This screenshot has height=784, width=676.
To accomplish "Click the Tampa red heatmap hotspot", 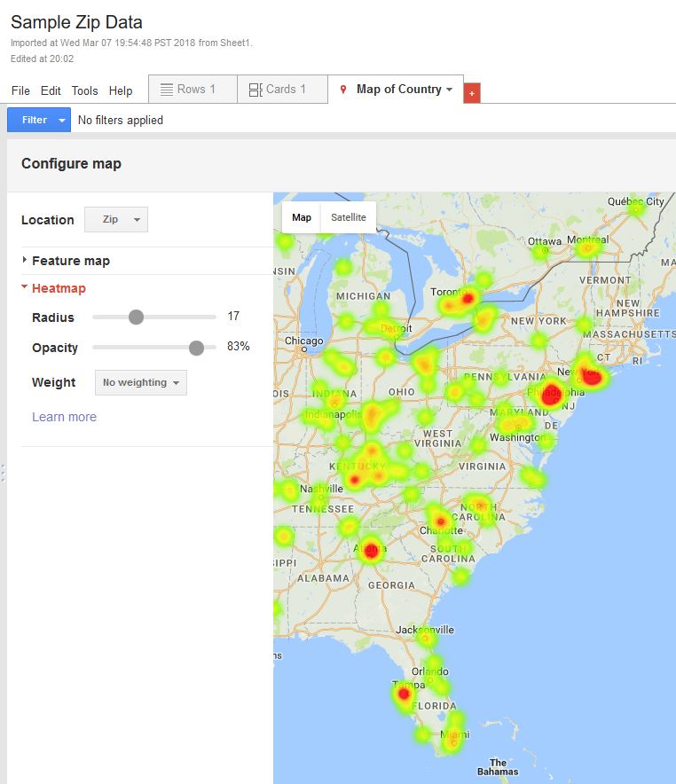I will click(x=404, y=694).
